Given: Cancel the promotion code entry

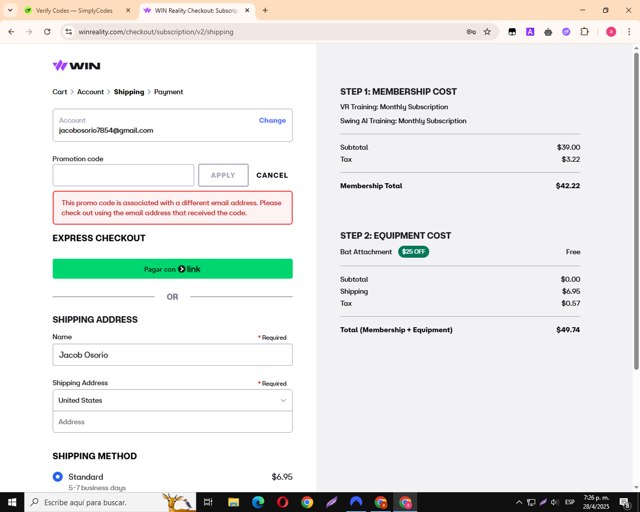Looking at the screenshot, I should [x=272, y=175].
